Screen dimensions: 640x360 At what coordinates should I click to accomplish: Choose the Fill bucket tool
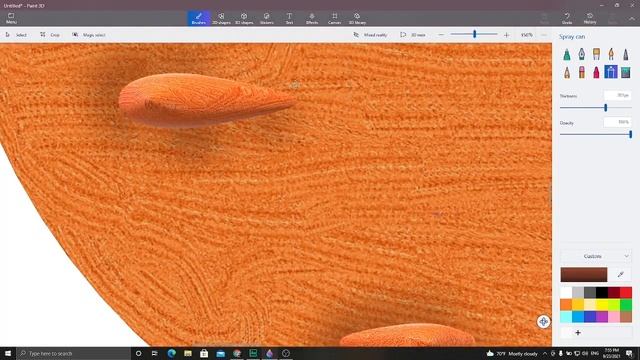click(x=626, y=72)
